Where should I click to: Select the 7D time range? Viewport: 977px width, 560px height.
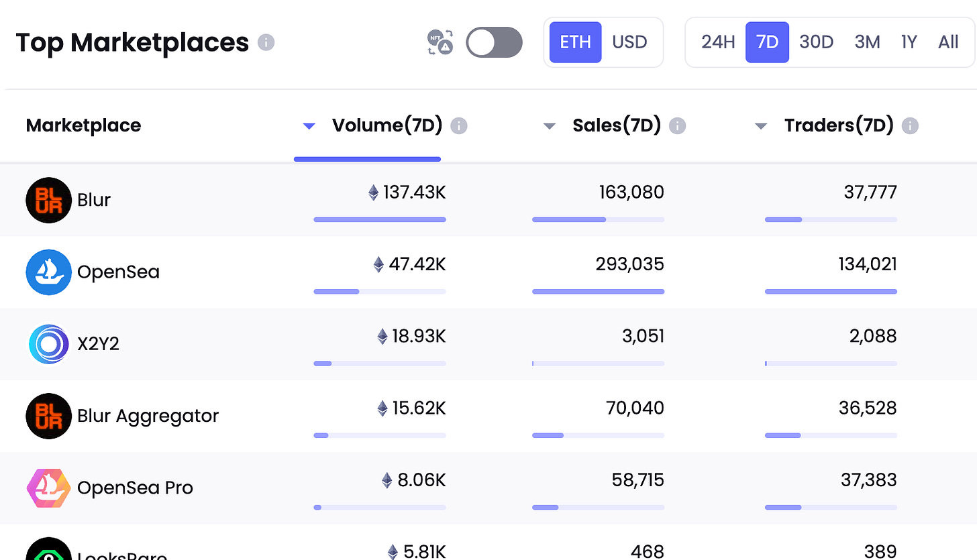pyautogui.click(x=767, y=42)
